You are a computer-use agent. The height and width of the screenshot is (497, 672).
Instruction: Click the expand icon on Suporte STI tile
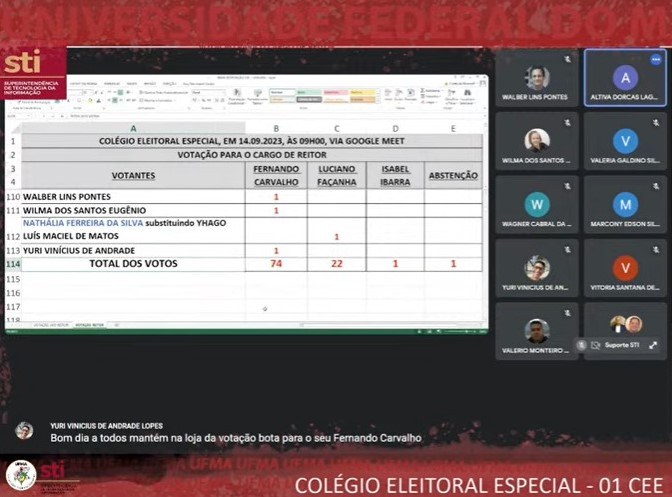pos(653,344)
